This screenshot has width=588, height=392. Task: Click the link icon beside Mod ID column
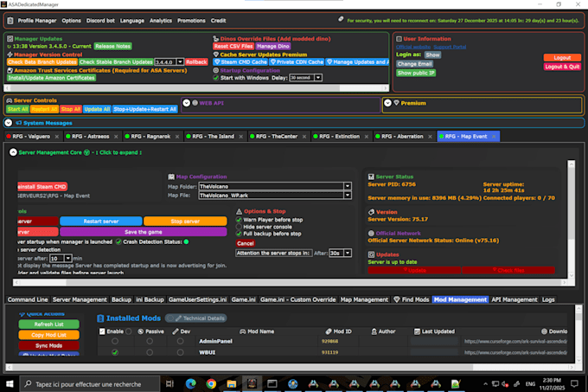click(x=329, y=331)
